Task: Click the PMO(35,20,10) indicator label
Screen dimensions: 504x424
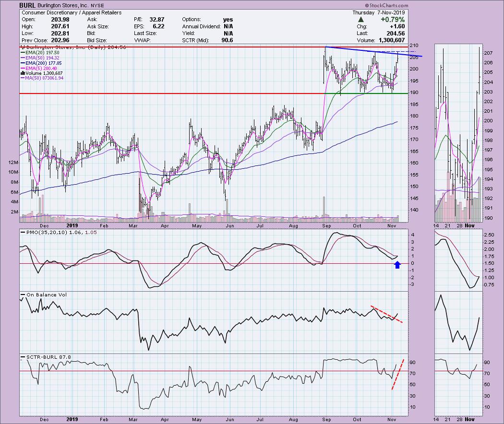Action: point(58,232)
